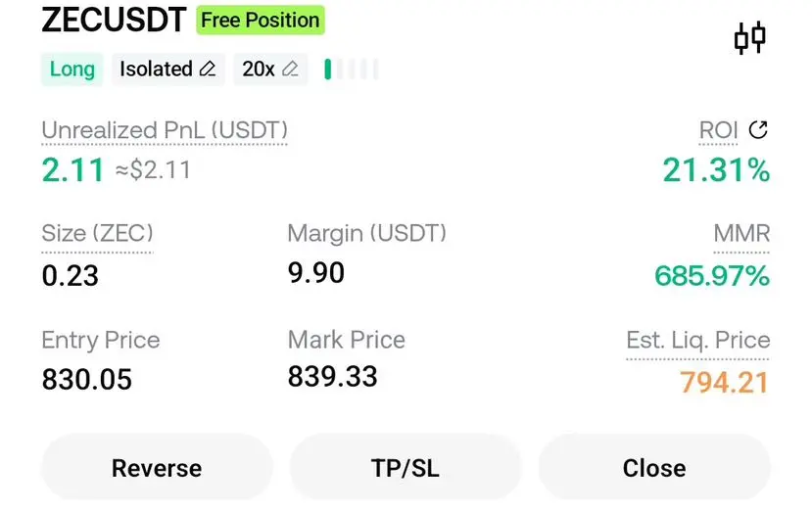
Task: Tap the ROI share icon
Action: (x=758, y=129)
